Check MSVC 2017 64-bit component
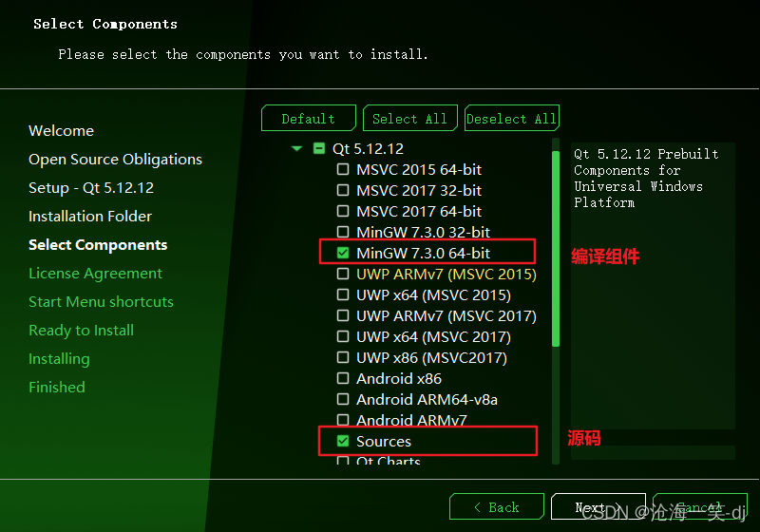760x532 pixels. click(x=343, y=211)
